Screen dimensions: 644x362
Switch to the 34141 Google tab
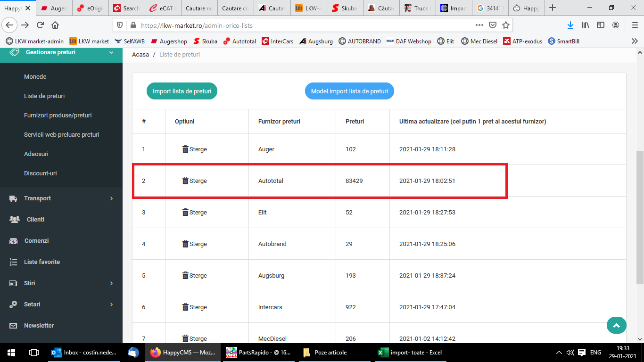[x=490, y=8]
